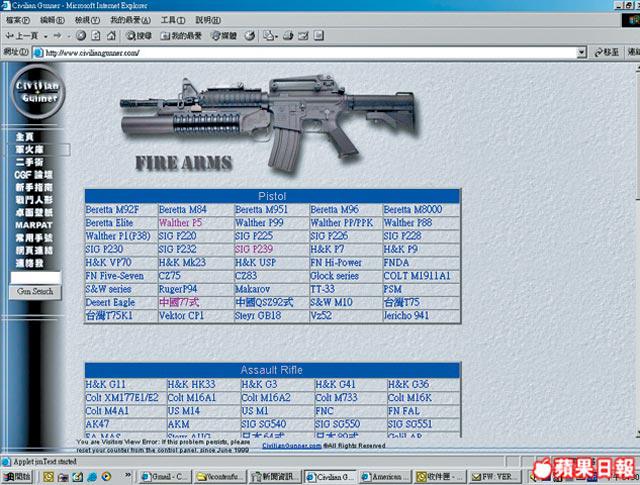Image resolution: width=640 pixels, height=485 pixels.
Task: Open the COLT M1911A1 link
Action: (x=417, y=276)
